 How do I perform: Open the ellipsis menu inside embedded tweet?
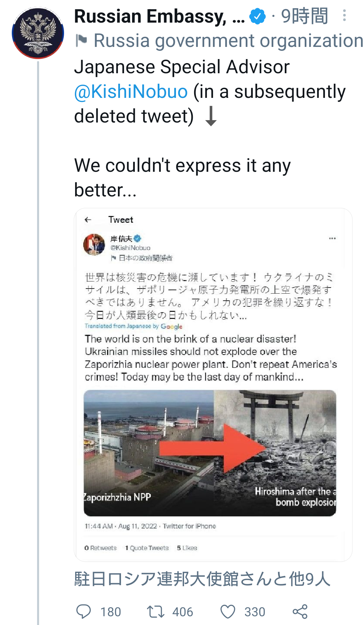pos(332,238)
